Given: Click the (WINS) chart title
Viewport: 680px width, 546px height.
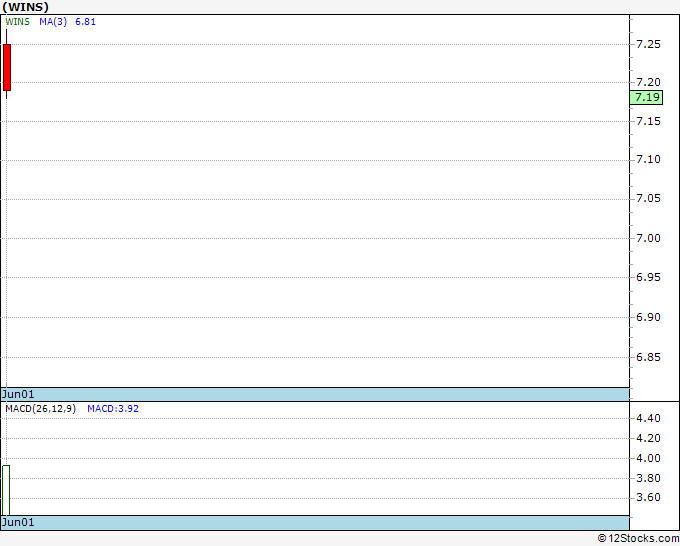Looking at the screenshot, I should click(26, 7).
